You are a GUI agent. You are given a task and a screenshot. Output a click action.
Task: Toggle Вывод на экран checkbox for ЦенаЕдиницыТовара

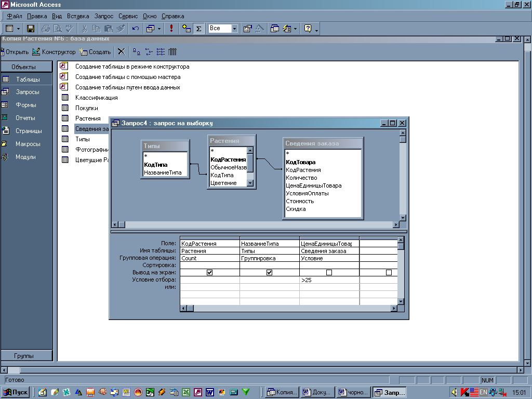pos(329,272)
